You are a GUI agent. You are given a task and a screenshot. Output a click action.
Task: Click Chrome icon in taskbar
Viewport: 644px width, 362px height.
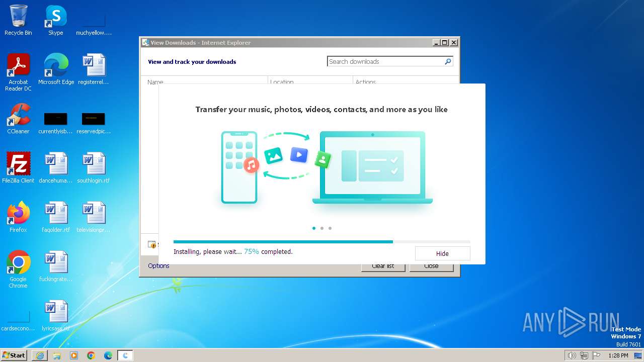tap(91, 355)
